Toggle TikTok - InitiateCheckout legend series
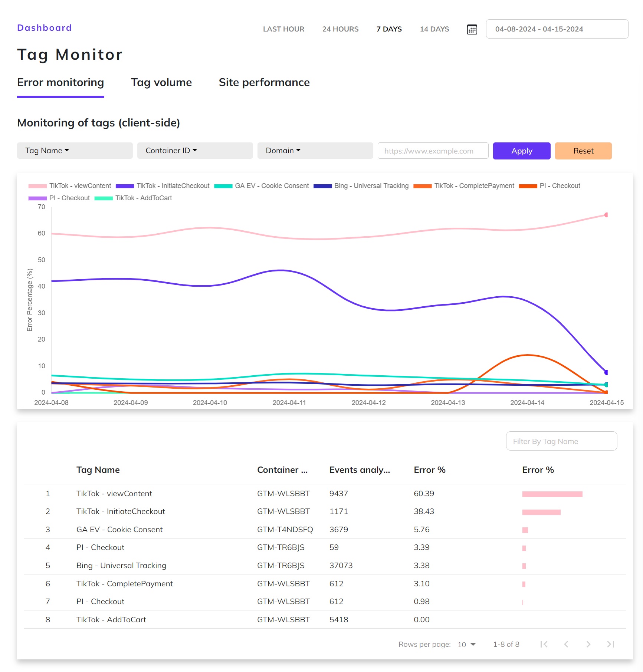This screenshot has height=672, width=643. (163, 186)
